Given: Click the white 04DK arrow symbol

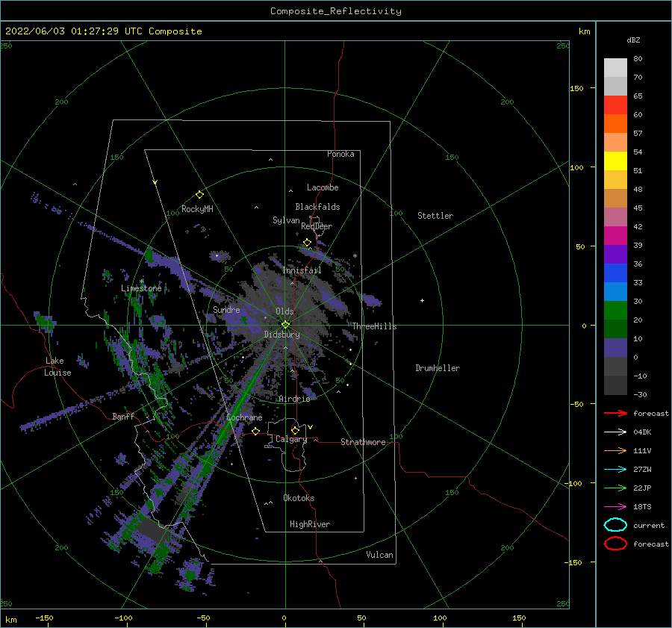Looking at the screenshot, I should pyautogui.click(x=615, y=432).
